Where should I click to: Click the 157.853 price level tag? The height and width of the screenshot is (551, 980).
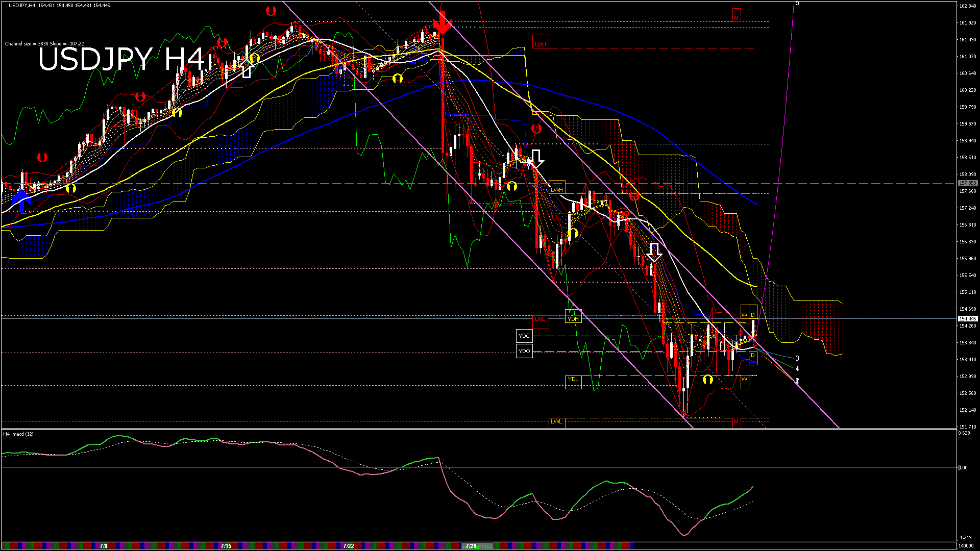click(x=967, y=183)
